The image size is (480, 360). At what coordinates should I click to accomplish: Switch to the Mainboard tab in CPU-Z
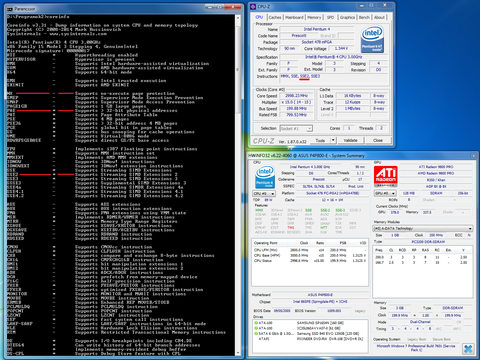pyautogui.click(x=294, y=17)
